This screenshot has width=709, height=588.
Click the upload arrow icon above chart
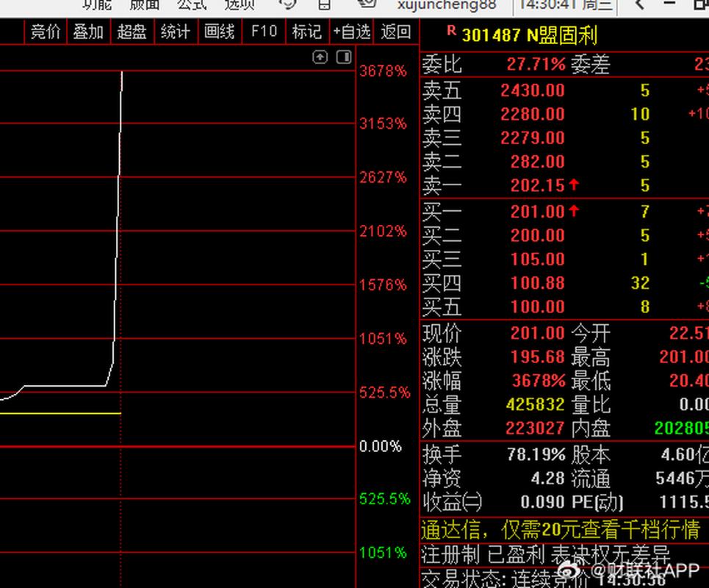click(x=320, y=57)
